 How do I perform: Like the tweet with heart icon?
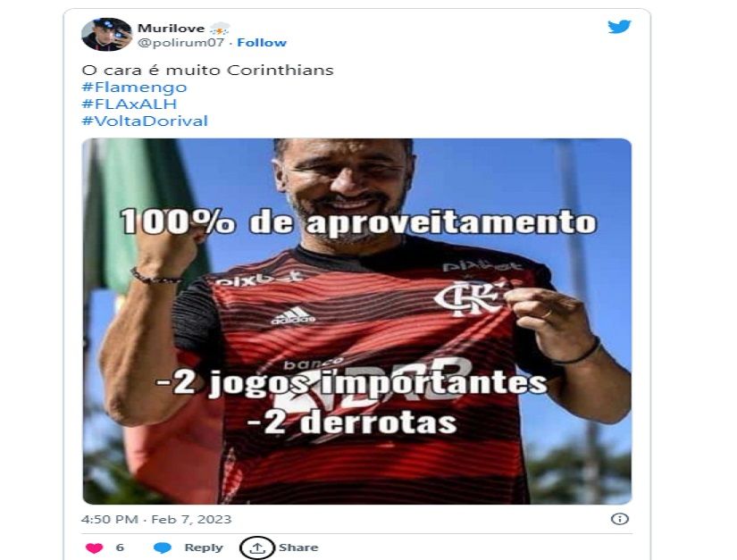pyautogui.click(x=94, y=547)
